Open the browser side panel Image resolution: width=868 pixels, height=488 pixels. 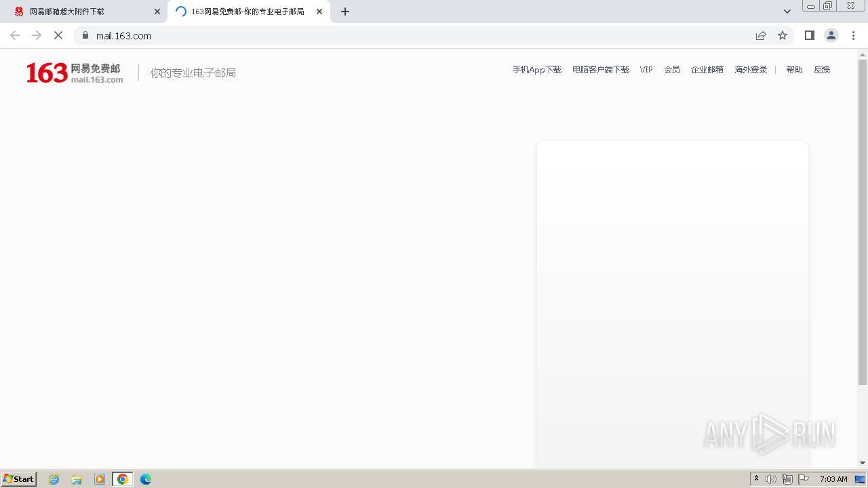(809, 35)
